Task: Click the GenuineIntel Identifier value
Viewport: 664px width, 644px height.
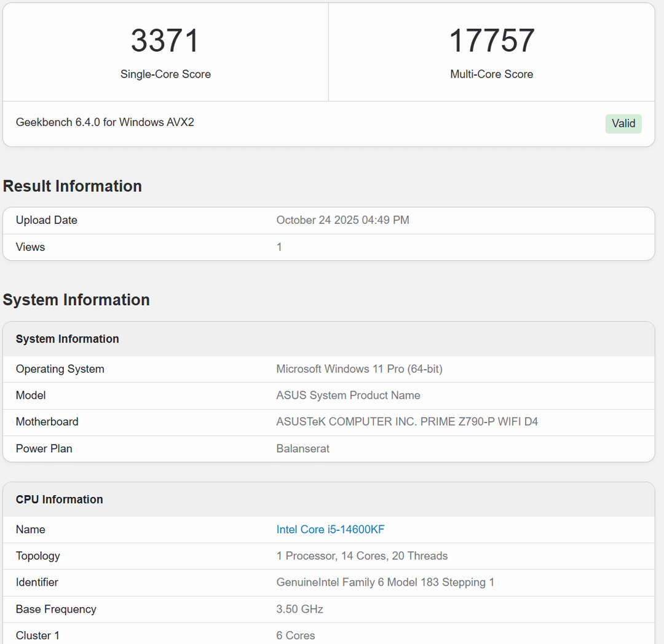Action: (385, 582)
